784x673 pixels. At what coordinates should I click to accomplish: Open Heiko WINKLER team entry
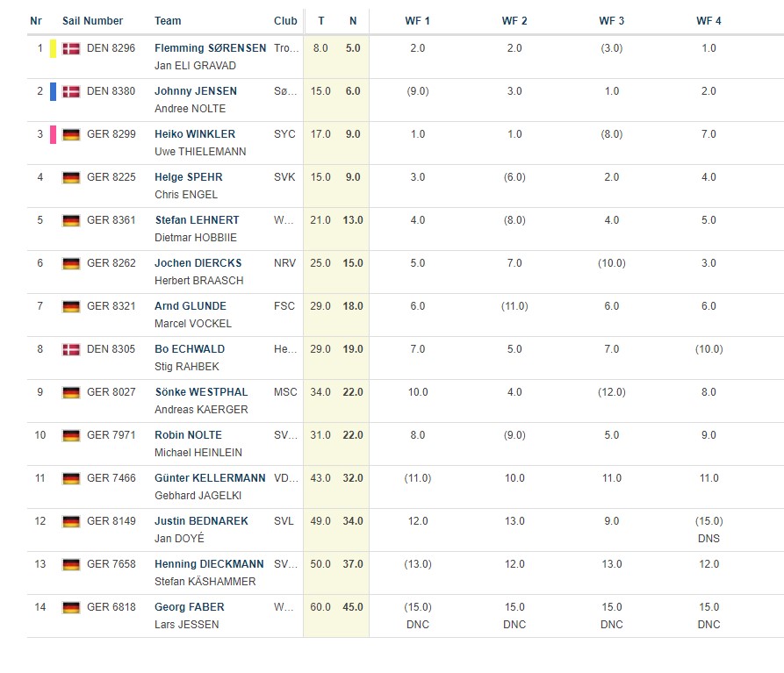[x=195, y=134]
